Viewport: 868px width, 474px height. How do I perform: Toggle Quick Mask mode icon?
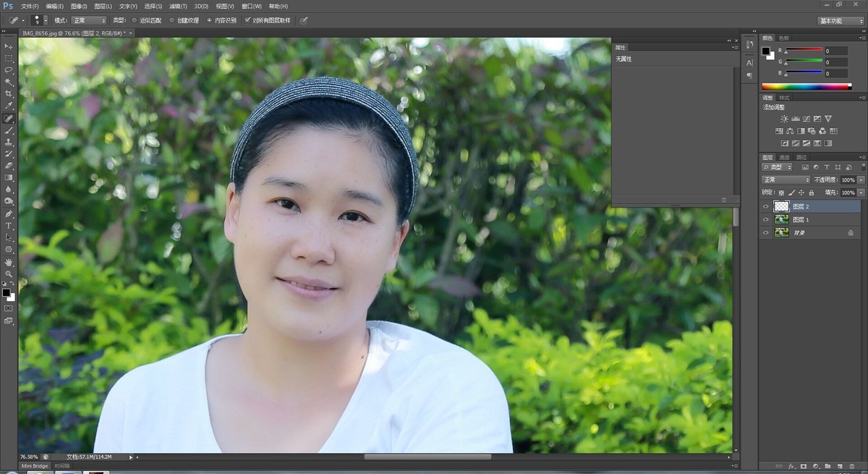pyautogui.click(x=9, y=308)
